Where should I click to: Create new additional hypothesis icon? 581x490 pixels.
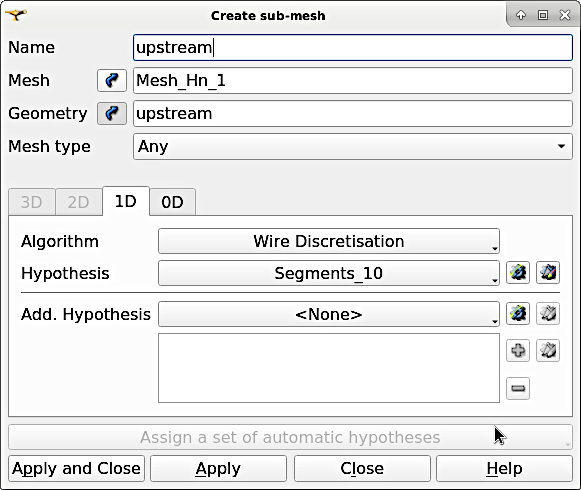(x=518, y=314)
